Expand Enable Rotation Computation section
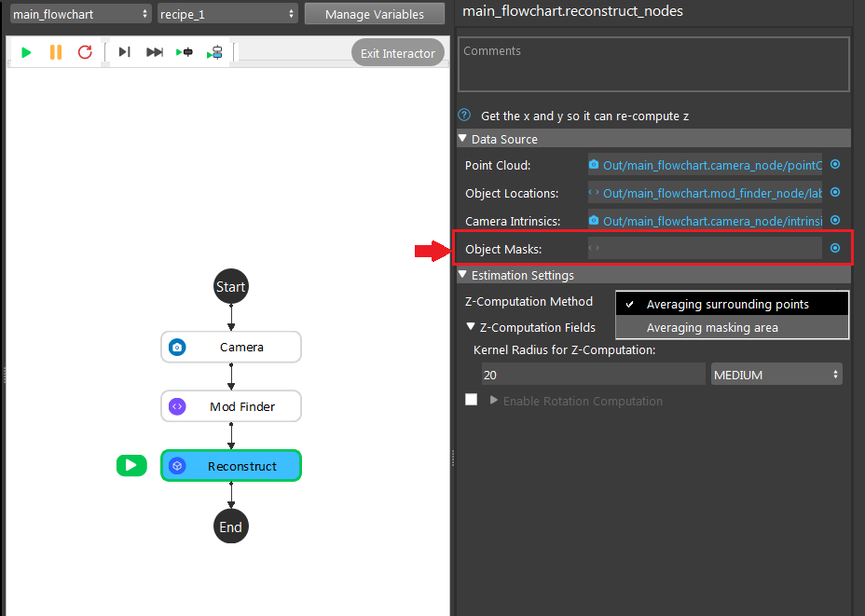This screenshot has width=865, height=616. [x=494, y=400]
